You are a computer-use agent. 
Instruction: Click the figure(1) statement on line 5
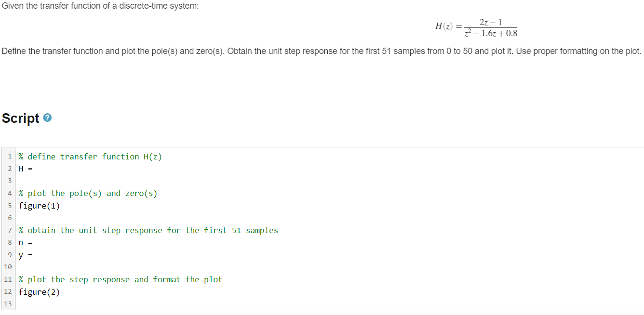pyautogui.click(x=39, y=205)
